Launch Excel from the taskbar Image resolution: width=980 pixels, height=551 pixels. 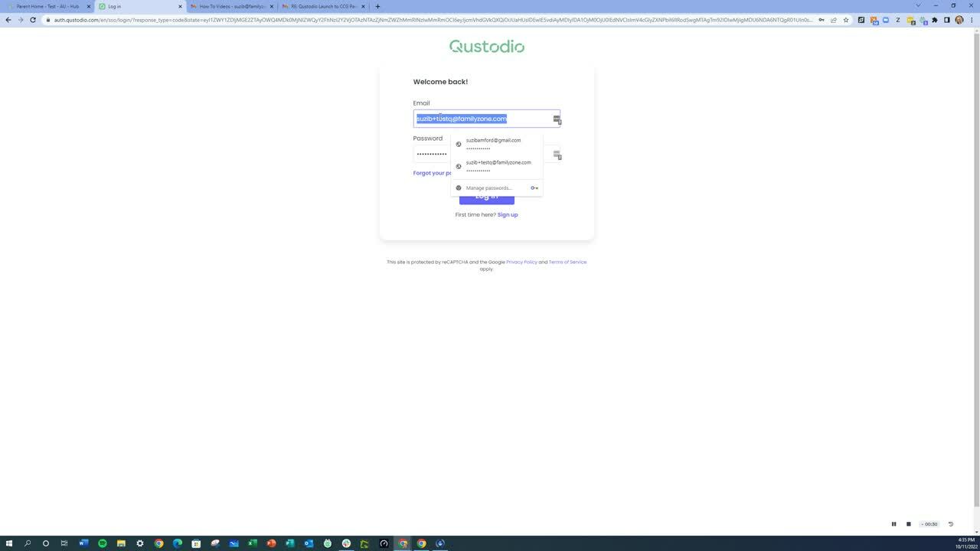point(252,543)
